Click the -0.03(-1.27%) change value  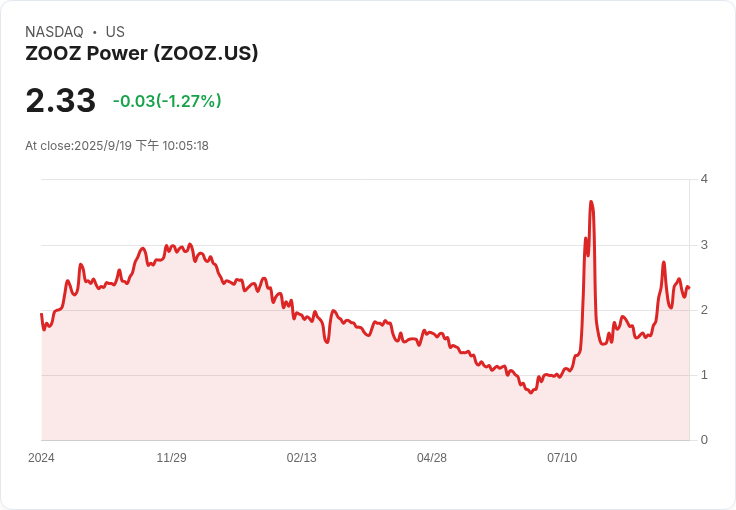(167, 101)
